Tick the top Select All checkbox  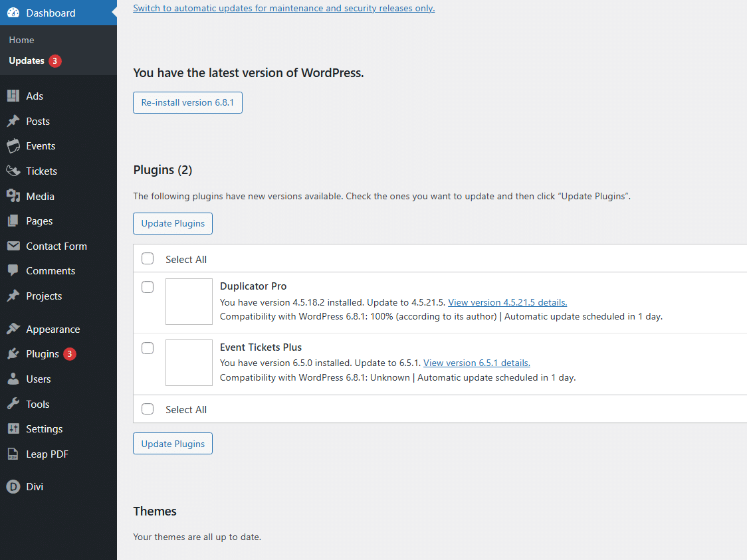(x=148, y=258)
